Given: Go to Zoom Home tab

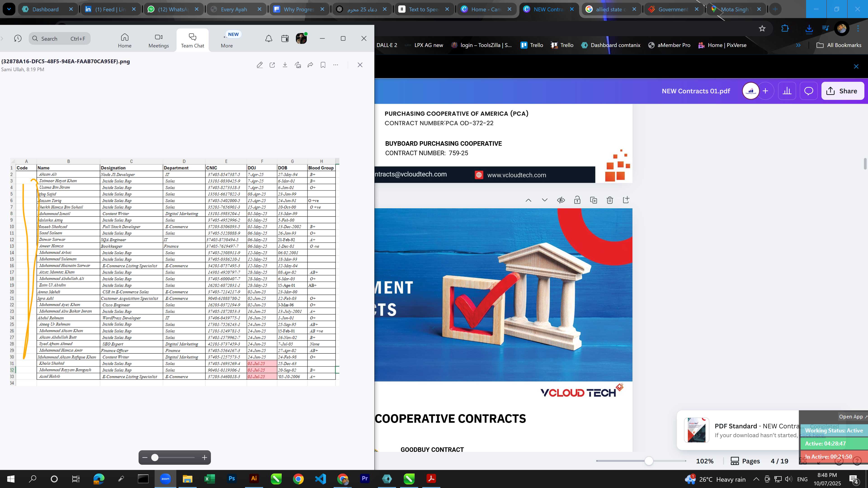Looking at the screenshot, I should 125,40.
